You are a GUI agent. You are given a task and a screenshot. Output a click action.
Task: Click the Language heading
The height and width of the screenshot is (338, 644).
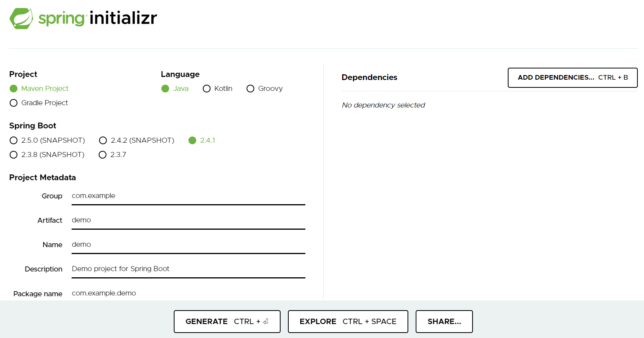180,74
